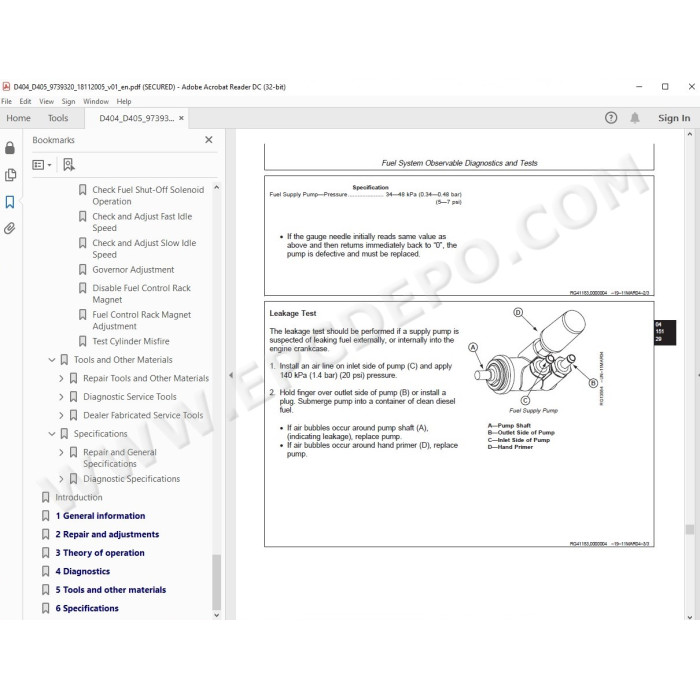
Task: Jump to 2 Repair and adjustments bookmark
Action: click(x=107, y=534)
